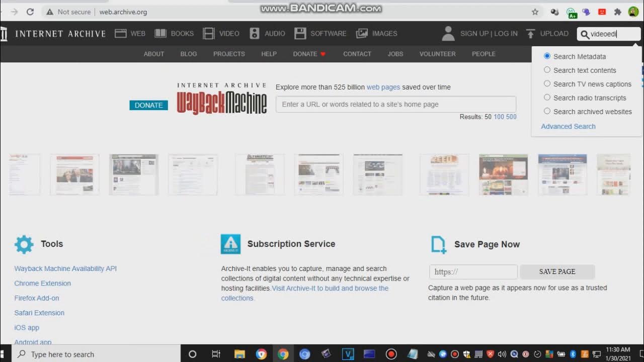The height and width of the screenshot is (362, 644).
Task: Show 100 results link
Action: (x=499, y=117)
